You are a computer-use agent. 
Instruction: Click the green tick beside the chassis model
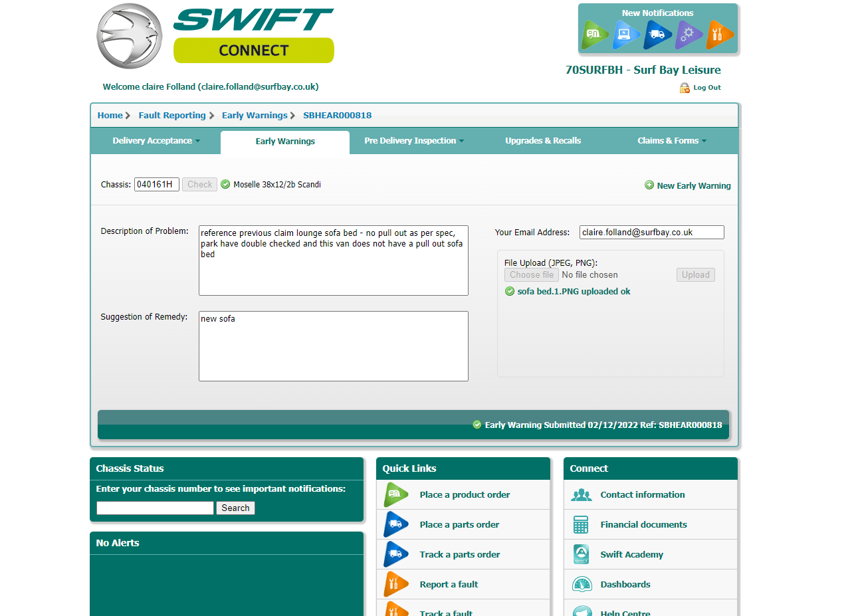(x=225, y=184)
